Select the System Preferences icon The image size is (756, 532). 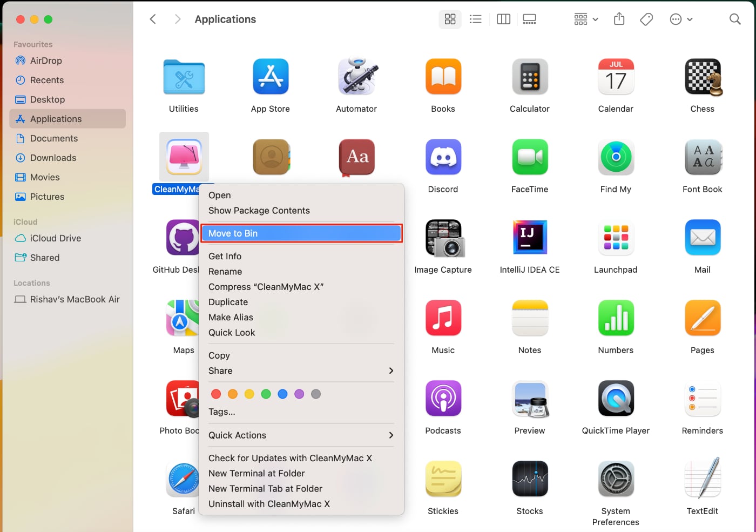(x=616, y=479)
